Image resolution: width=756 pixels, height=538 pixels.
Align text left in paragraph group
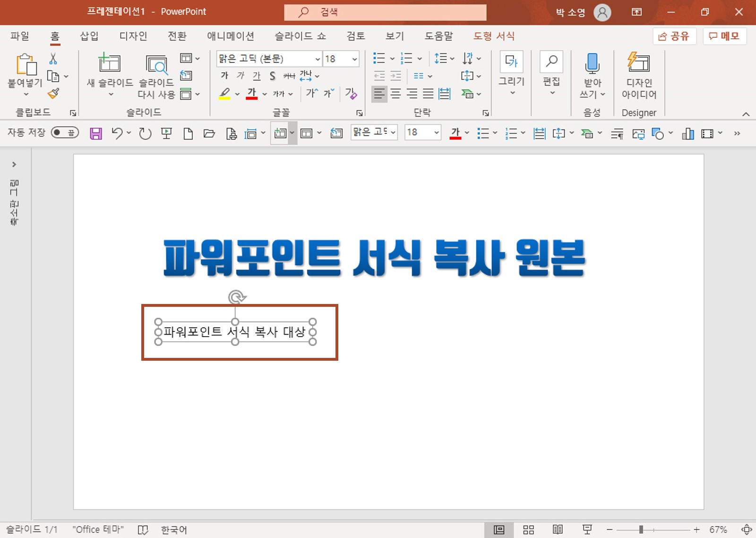click(x=379, y=94)
